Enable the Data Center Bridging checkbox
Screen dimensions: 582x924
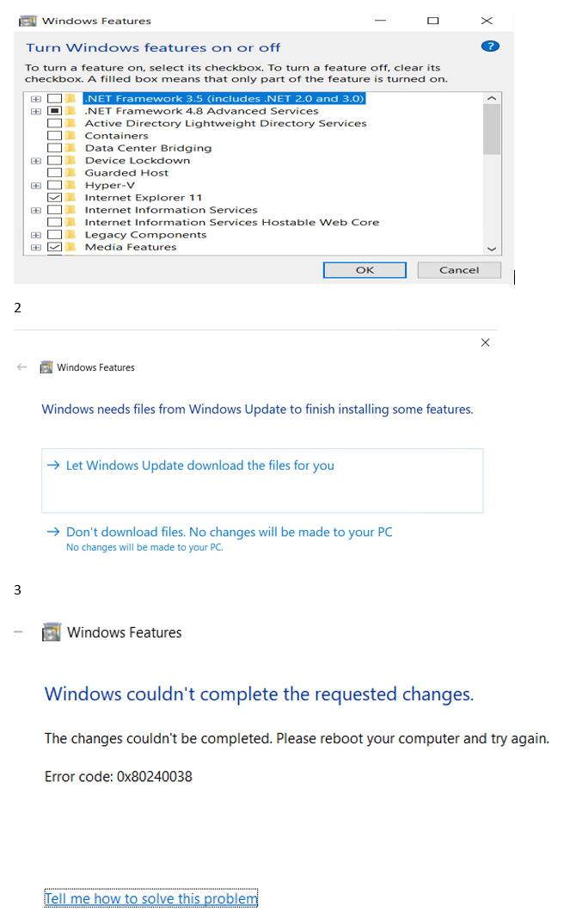point(55,148)
